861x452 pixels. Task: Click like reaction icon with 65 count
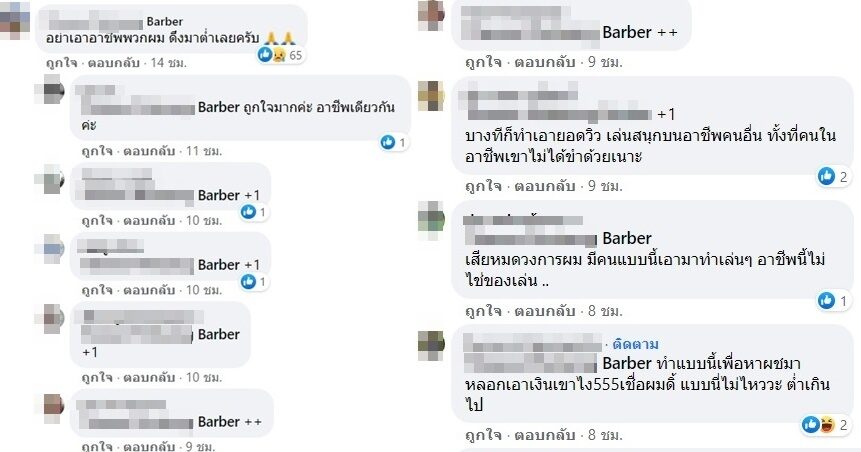pyautogui.click(x=266, y=54)
